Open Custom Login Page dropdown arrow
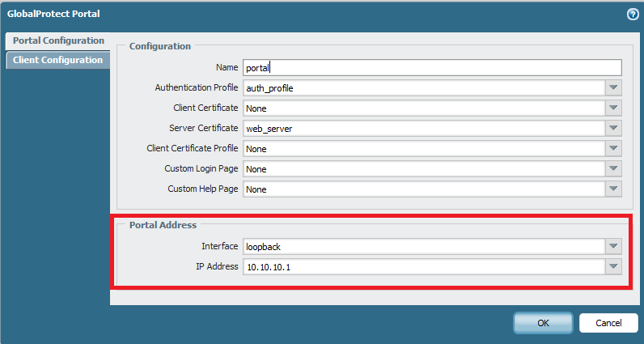This screenshot has width=644, height=344. click(x=613, y=168)
